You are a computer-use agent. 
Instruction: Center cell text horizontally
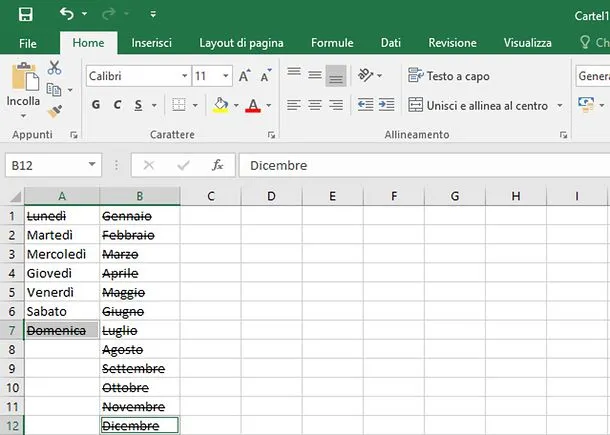click(x=315, y=105)
